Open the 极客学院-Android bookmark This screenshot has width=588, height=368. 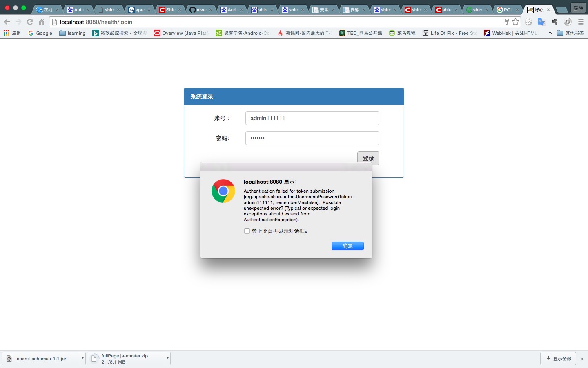point(243,33)
